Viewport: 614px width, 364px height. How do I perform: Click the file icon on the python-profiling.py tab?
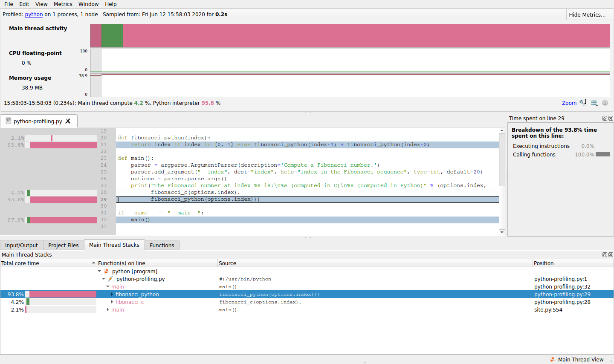[8, 121]
